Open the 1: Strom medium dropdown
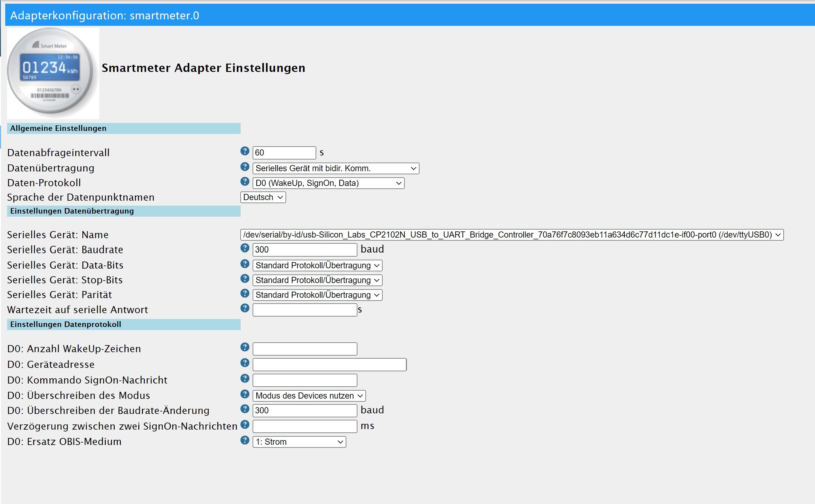The image size is (815, 504). pyautogui.click(x=299, y=442)
